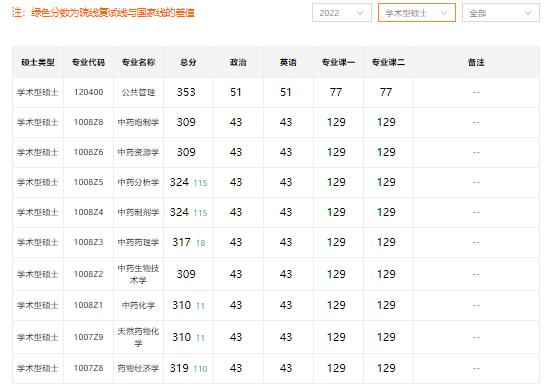Select major name 中药资源学
This screenshot has width=545, height=388.
138,152
